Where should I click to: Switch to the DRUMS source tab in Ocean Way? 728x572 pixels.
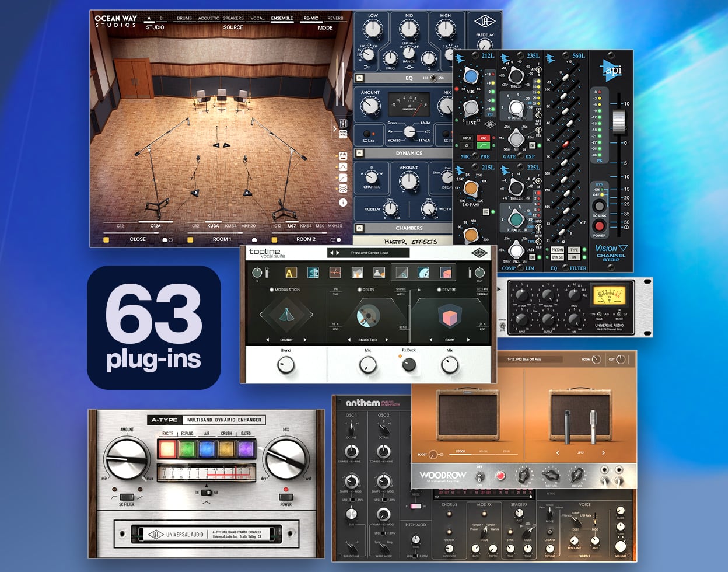184,18
